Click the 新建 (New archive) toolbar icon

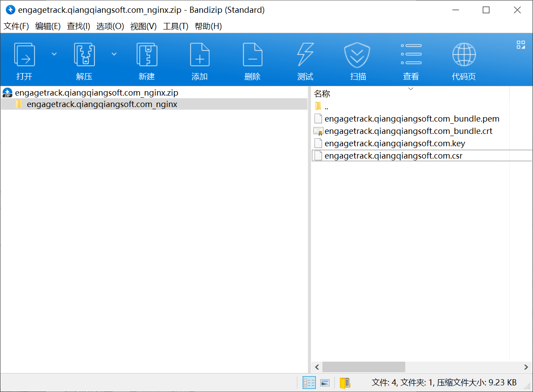tap(147, 55)
